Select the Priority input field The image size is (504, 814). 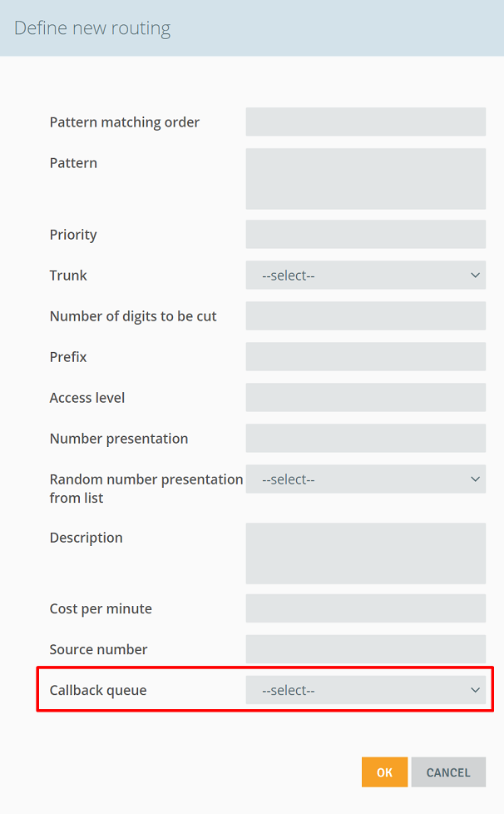[x=366, y=234]
